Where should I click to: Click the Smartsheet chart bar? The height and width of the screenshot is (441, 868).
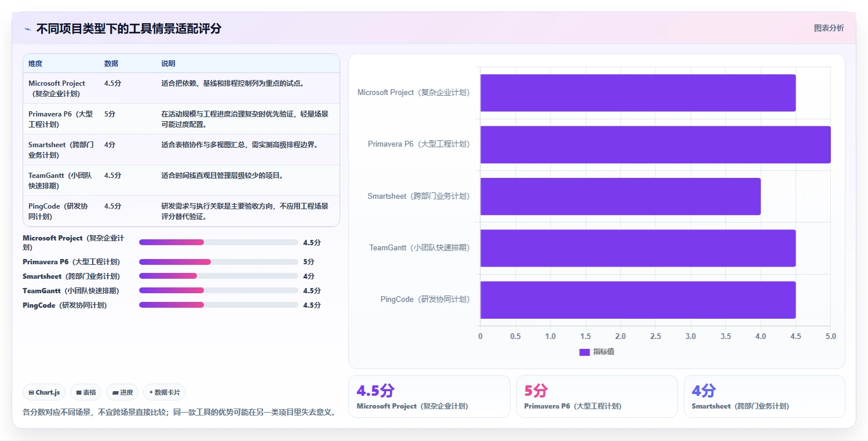[621, 196]
